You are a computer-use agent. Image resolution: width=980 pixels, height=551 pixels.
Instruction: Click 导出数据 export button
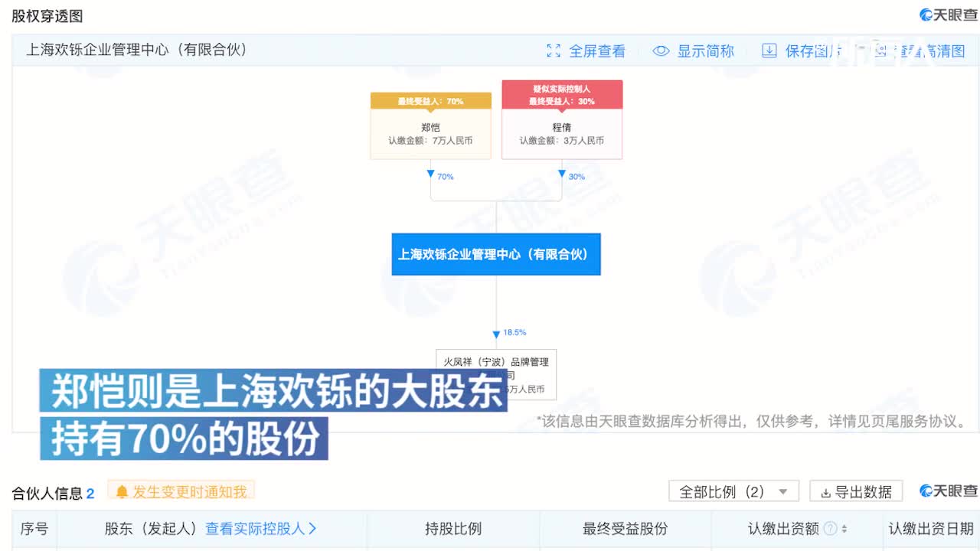856,491
